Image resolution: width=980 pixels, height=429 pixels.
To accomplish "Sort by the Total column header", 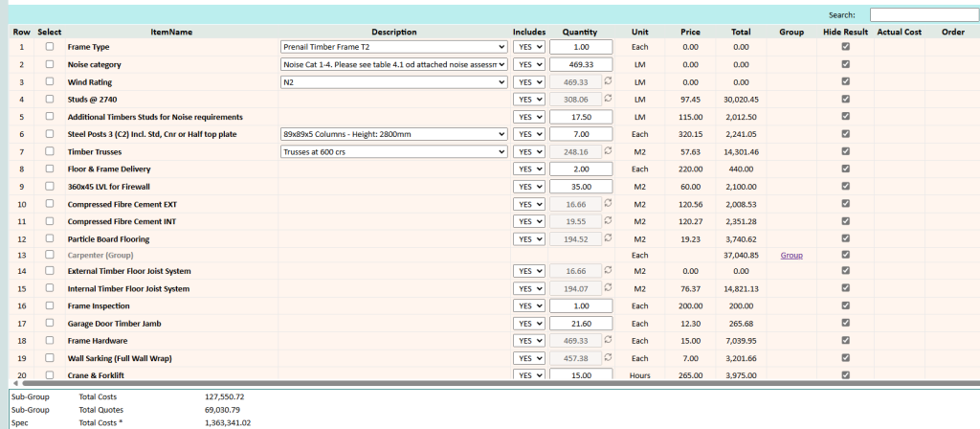I will (x=741, y=32).
